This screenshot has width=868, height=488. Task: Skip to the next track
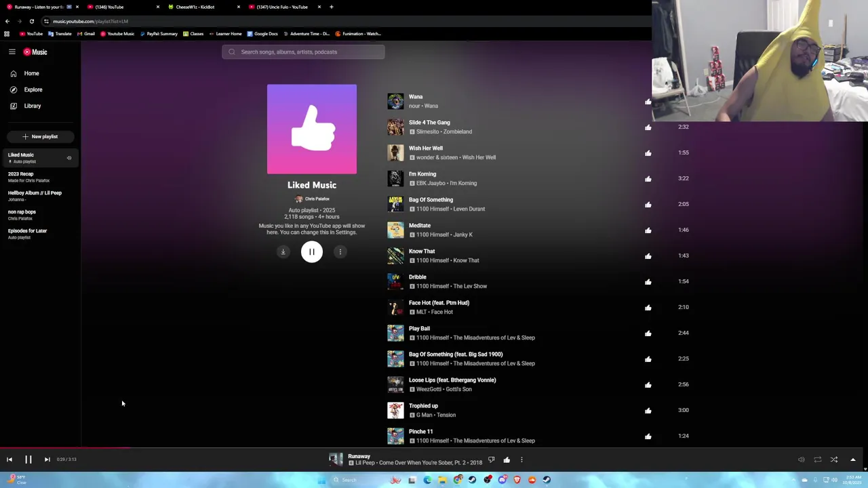coord(47,460)
